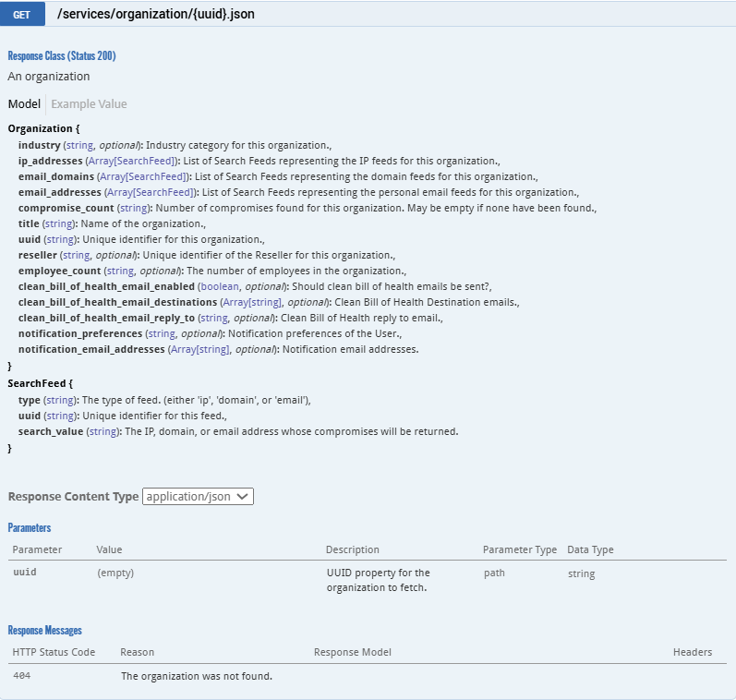Switch to the Example Value tab

coord(89,104)
